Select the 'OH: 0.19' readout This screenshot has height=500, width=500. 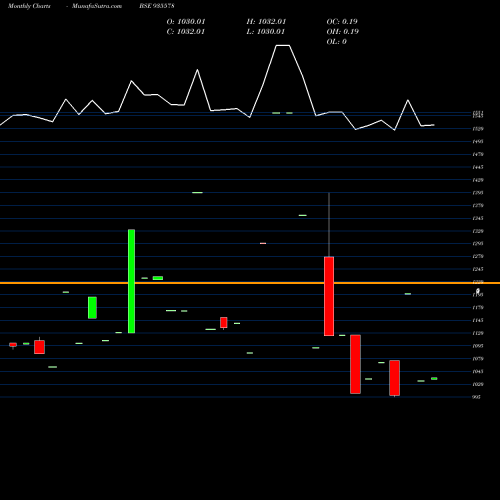342,32
